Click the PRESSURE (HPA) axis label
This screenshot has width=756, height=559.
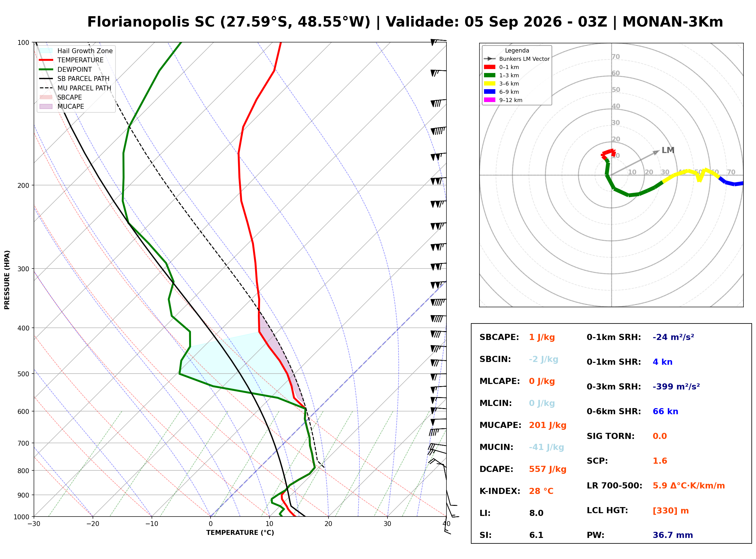(7, 280)
